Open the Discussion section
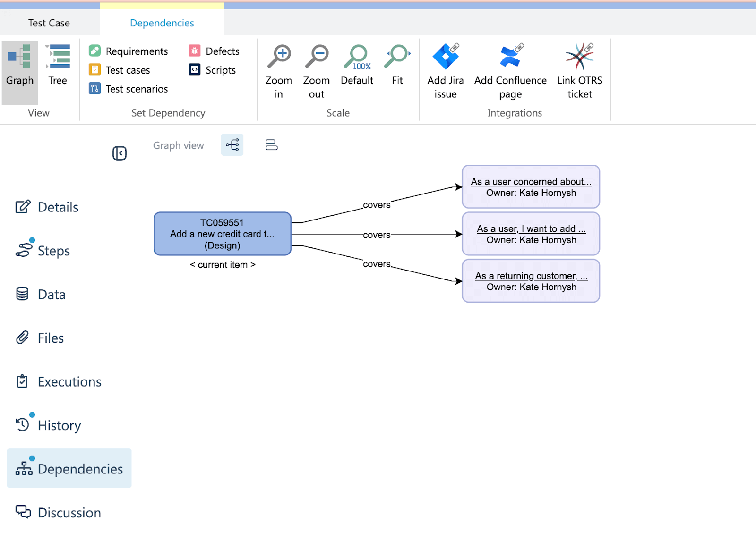Viewport: 756px width, 541px height. tap(69, 513)
